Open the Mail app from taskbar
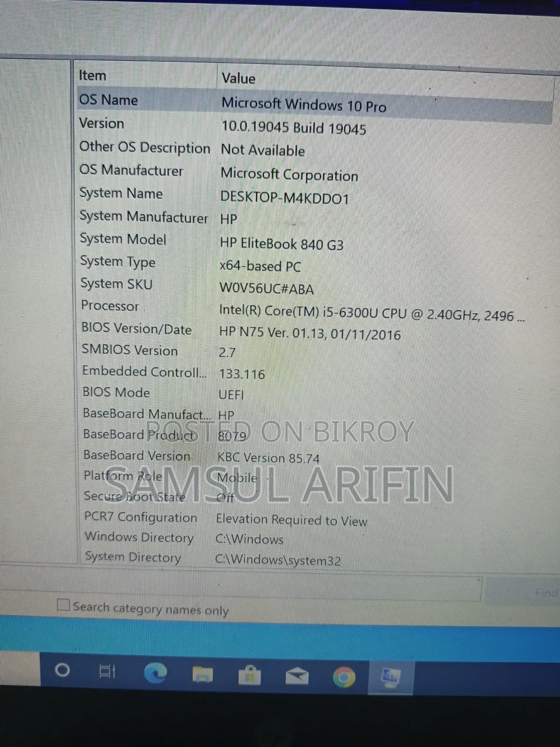560x747 pixels. tap(297, 676)
